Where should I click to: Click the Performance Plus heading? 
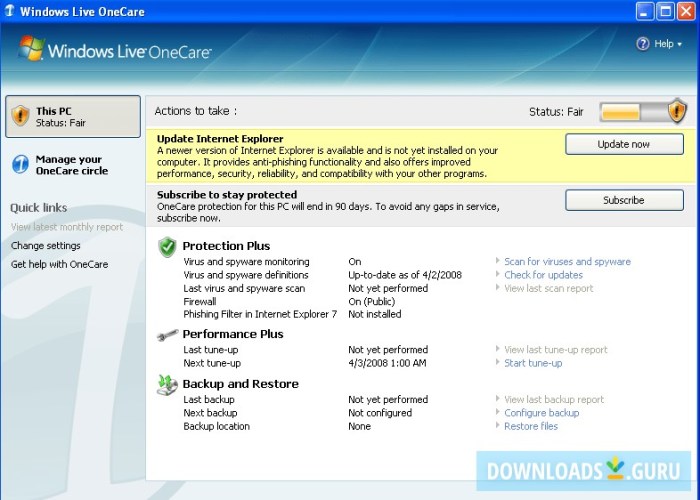(x=233, y=334)
